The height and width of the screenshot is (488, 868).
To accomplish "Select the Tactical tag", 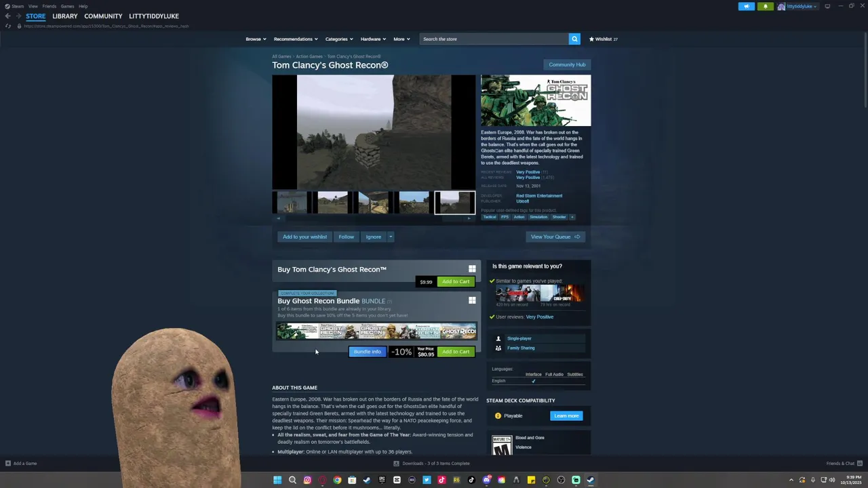I will tap(490, 217).
